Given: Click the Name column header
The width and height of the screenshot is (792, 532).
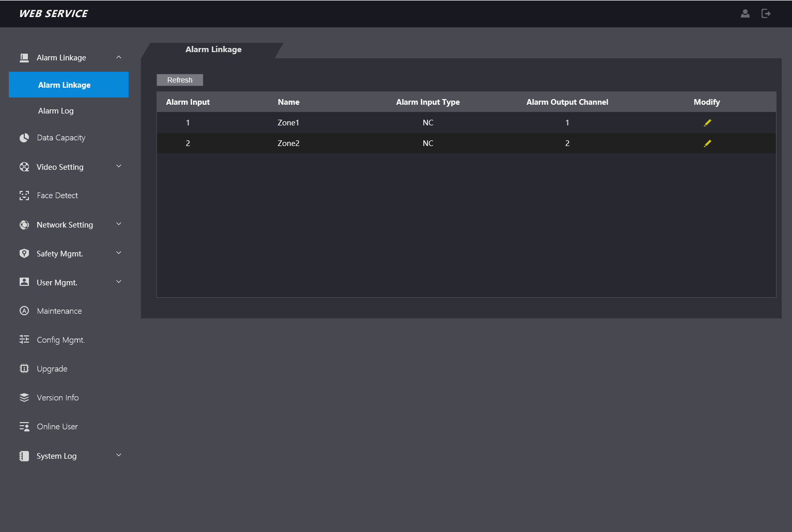Looking at the screenshot, I should pos(289,102).
